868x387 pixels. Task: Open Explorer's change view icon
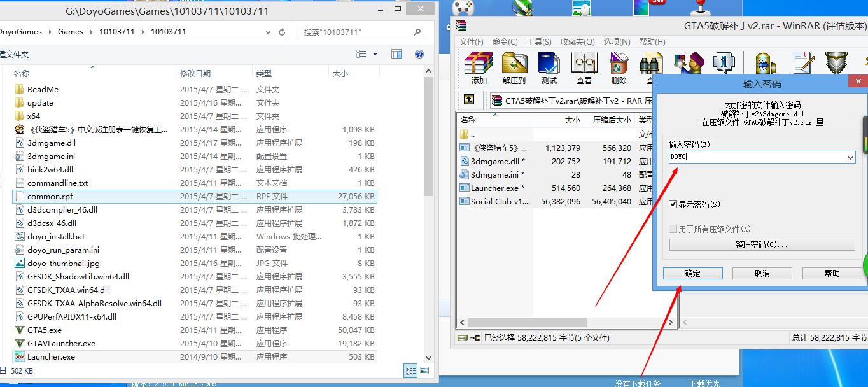pyautogui.click(x=361, y=54)
